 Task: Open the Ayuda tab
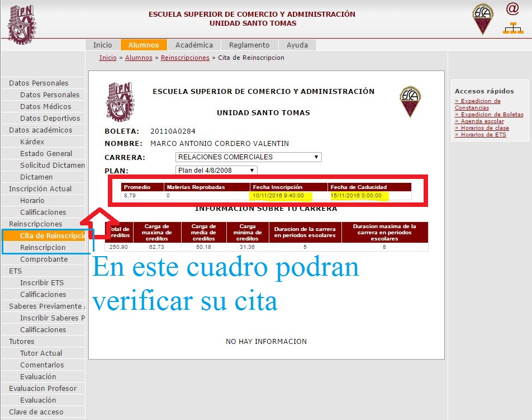297,45
